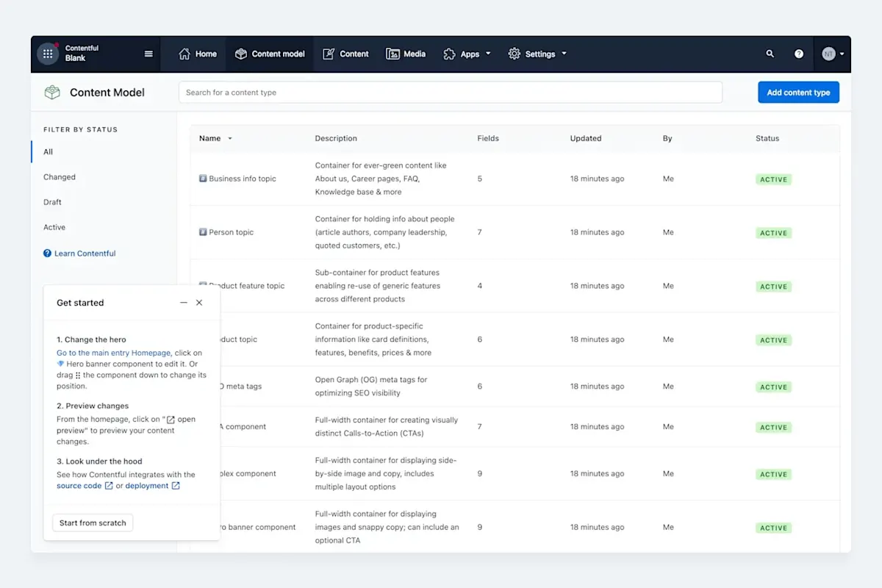The image size is (882, 588).
Task: Click the search magnifier icon
Action: [x=770, y=54]
